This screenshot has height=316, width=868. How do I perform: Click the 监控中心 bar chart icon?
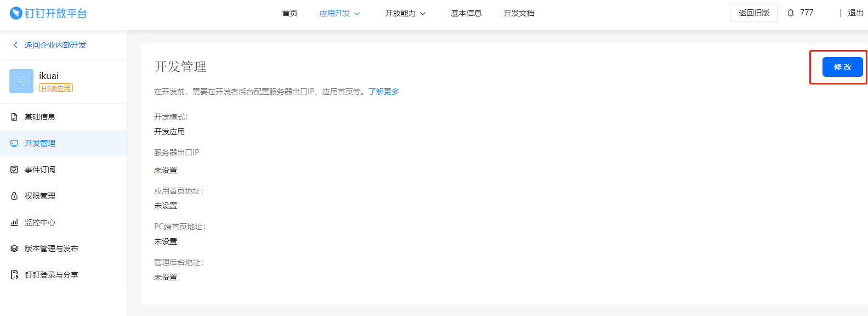14,222
